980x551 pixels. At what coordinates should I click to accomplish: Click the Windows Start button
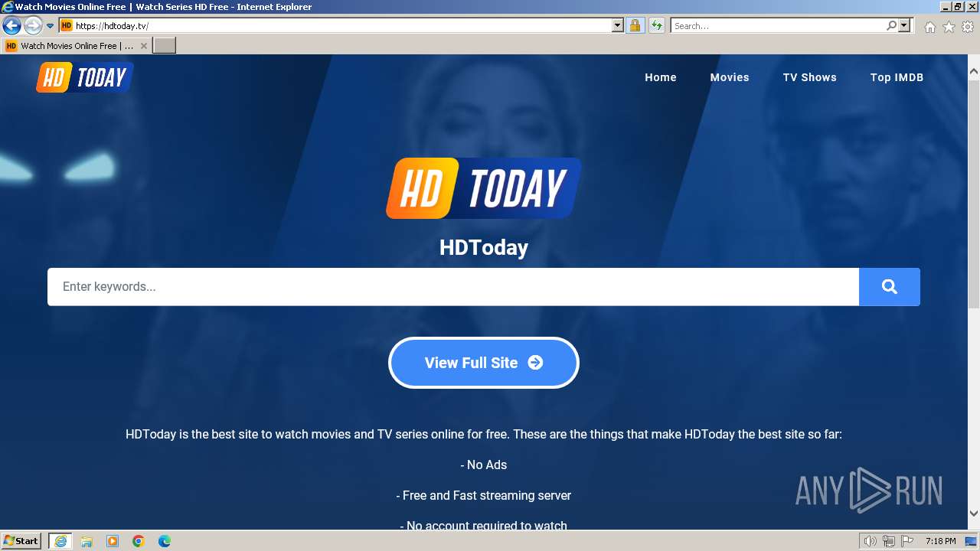tap(21, 541)
